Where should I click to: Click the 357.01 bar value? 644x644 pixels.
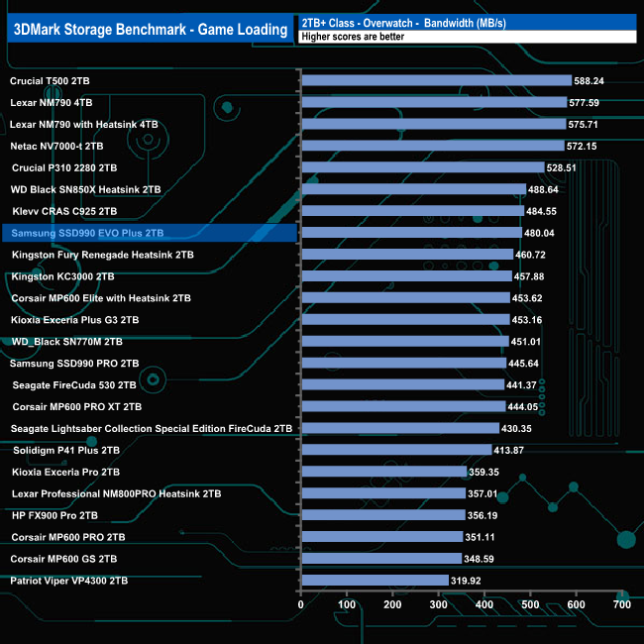click(x=483, y=494)
